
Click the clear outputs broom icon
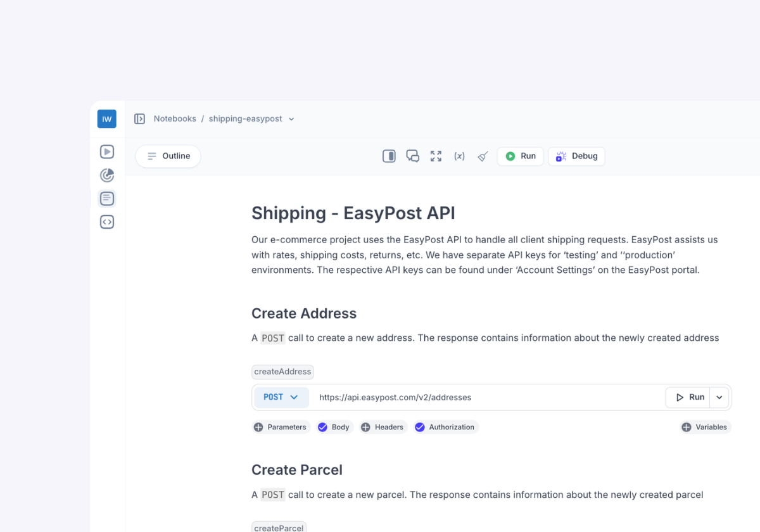pyautogui.click(x=483, y=156)
